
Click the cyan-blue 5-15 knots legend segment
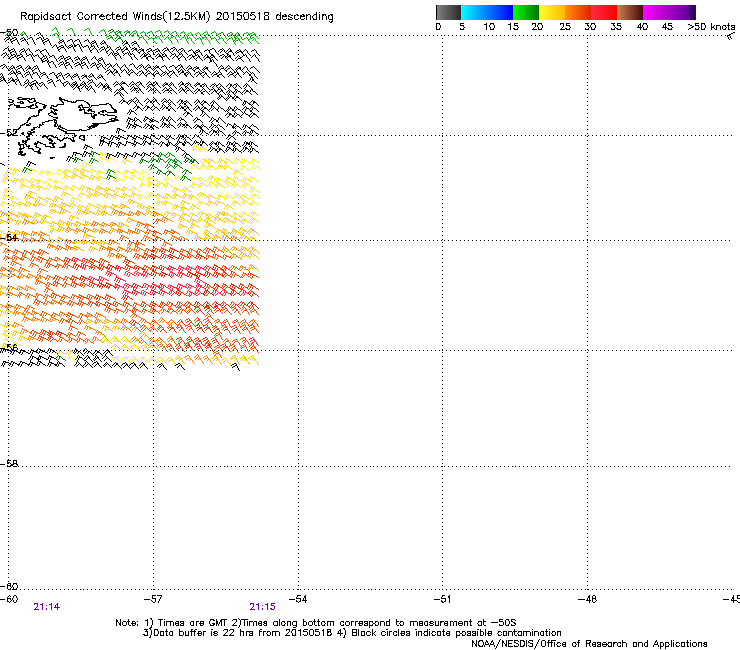pyautogui.click(x=487, y=12)
